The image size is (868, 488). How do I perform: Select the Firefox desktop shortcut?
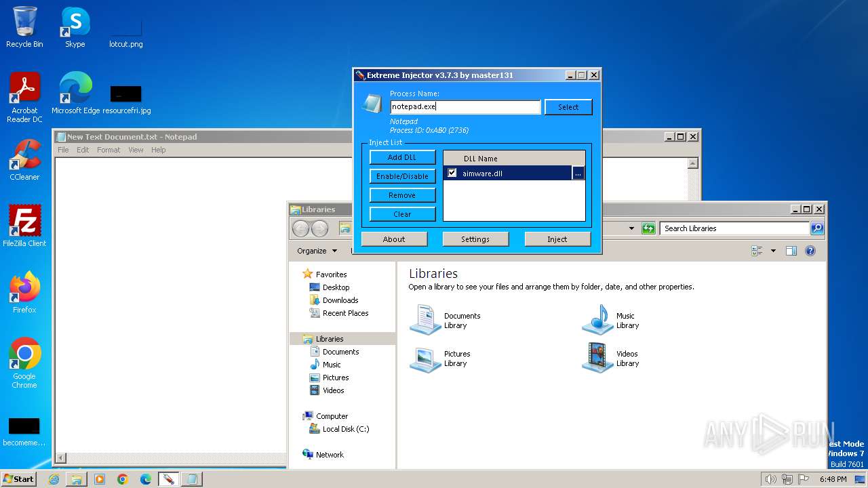[24, 293]
